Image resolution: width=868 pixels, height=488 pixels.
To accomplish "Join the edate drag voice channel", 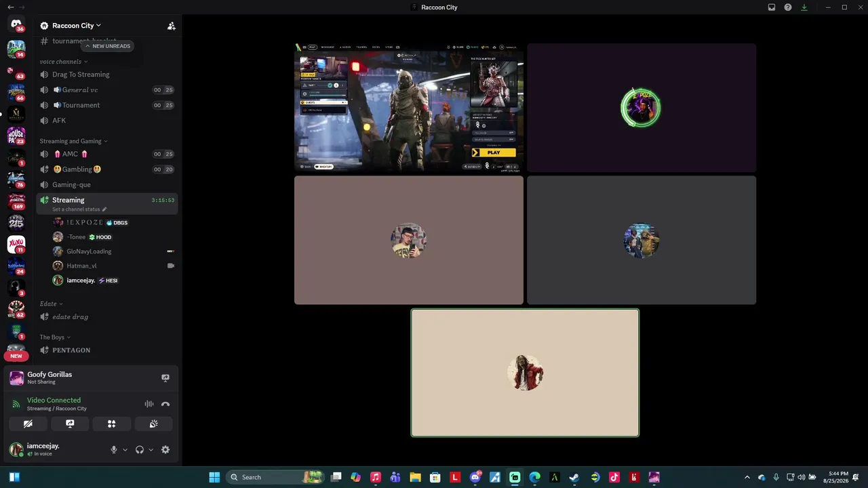I will (x=107, y=317).
